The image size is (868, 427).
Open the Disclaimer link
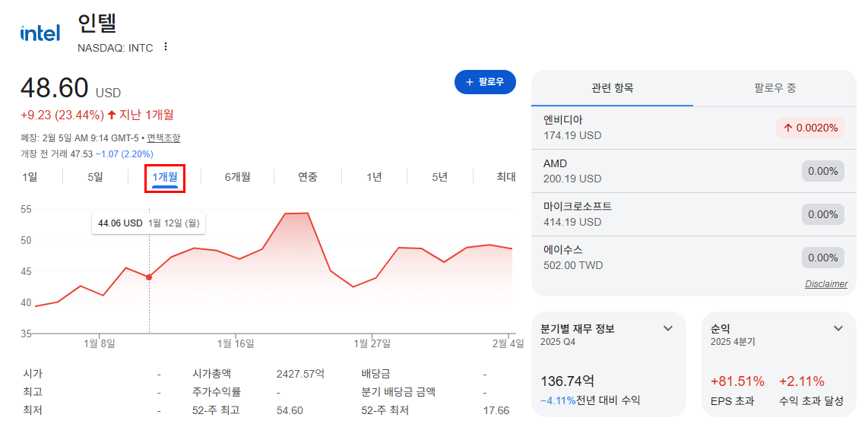tap(826, 283)
